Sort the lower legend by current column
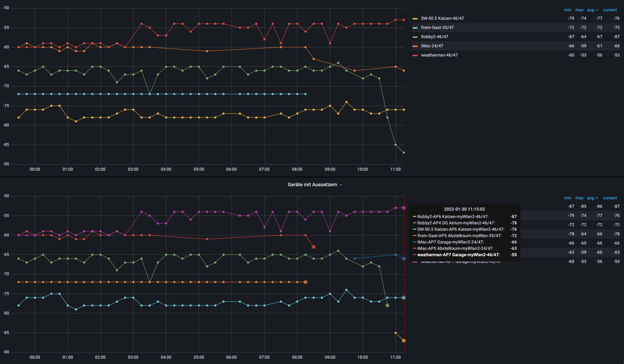This screenshot has width=624, height=364. tap(610, 198)
